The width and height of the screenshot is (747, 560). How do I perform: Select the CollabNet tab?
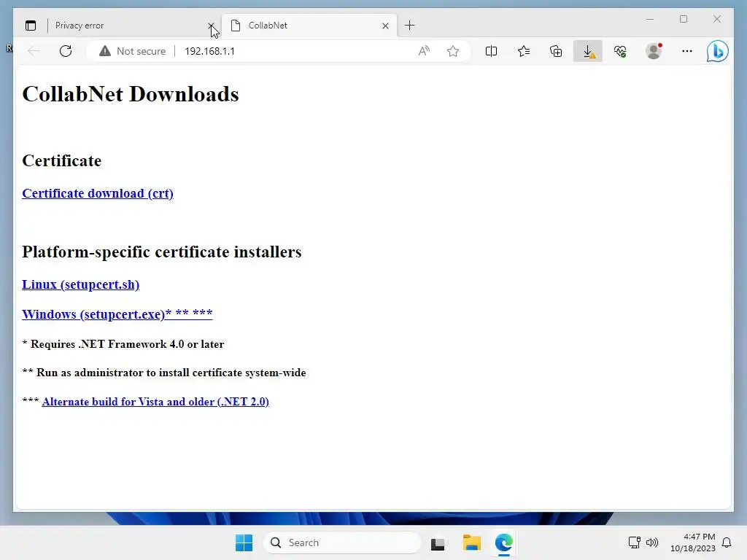coord(309,26)
